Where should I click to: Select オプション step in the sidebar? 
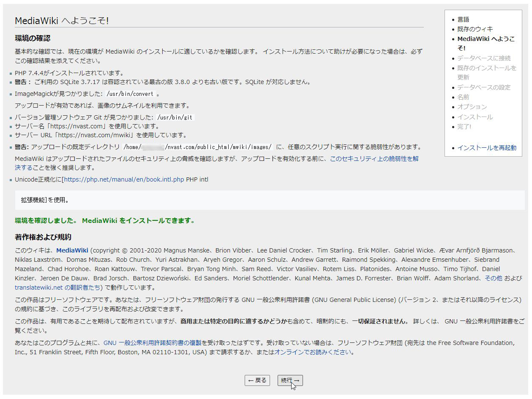[x=472, y=107]
